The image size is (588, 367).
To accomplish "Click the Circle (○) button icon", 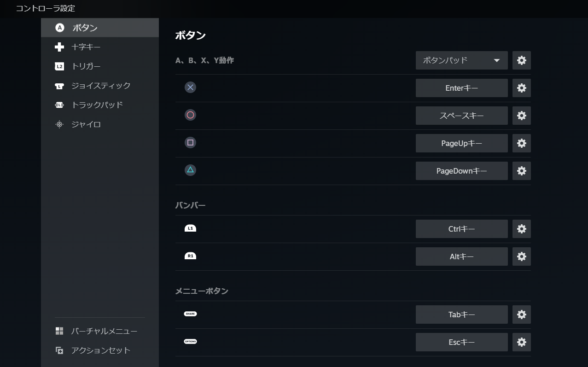I will tap(190, 115).
